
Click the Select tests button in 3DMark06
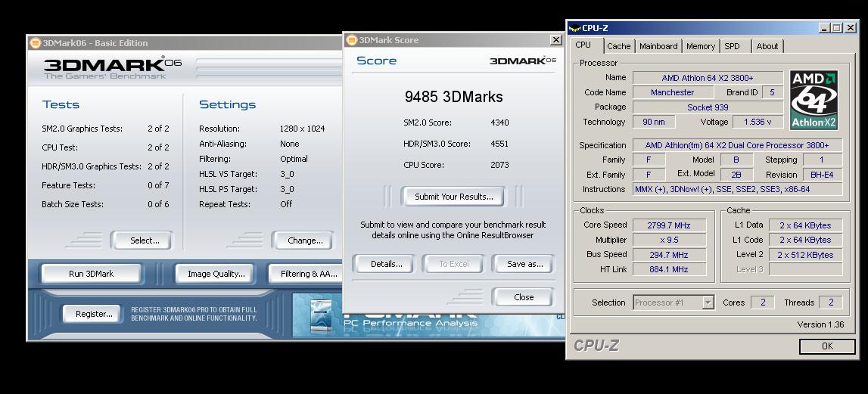click(144, 240)
